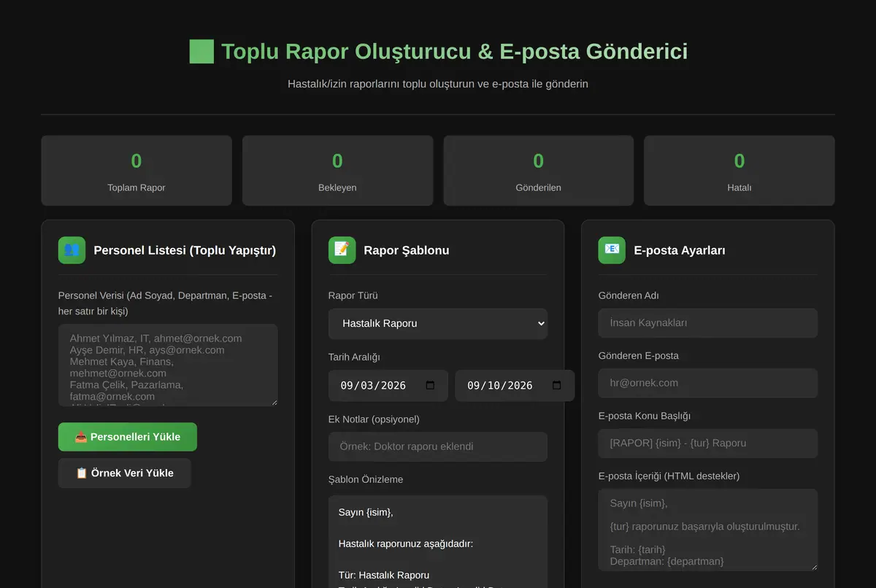Click the Hatalı stat card

tap(739, 171)
